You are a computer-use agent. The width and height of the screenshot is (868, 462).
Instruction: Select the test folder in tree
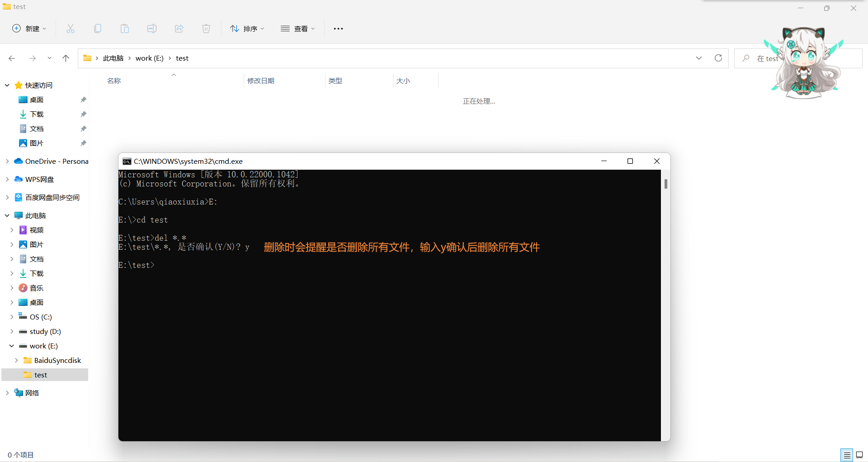tap(45, 375)
